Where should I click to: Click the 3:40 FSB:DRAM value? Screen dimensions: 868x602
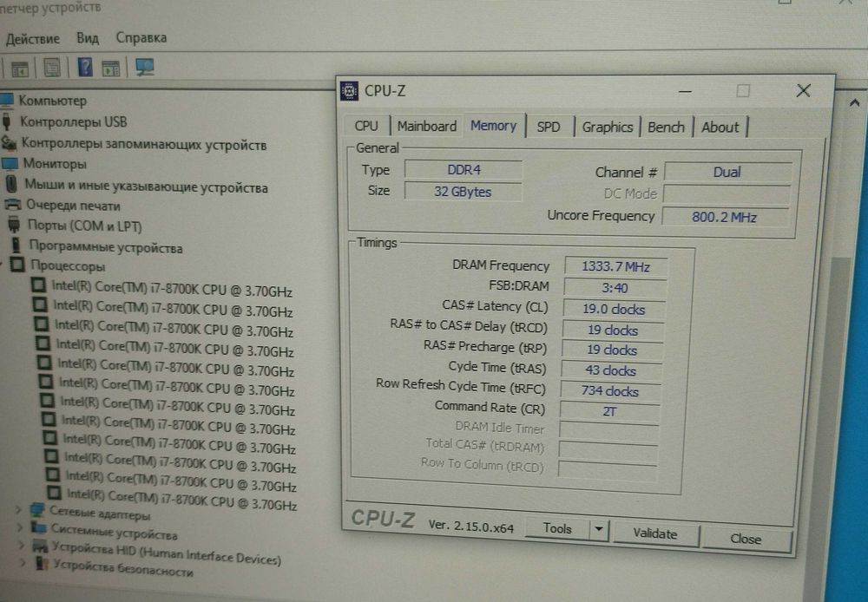tap(615, 288)
